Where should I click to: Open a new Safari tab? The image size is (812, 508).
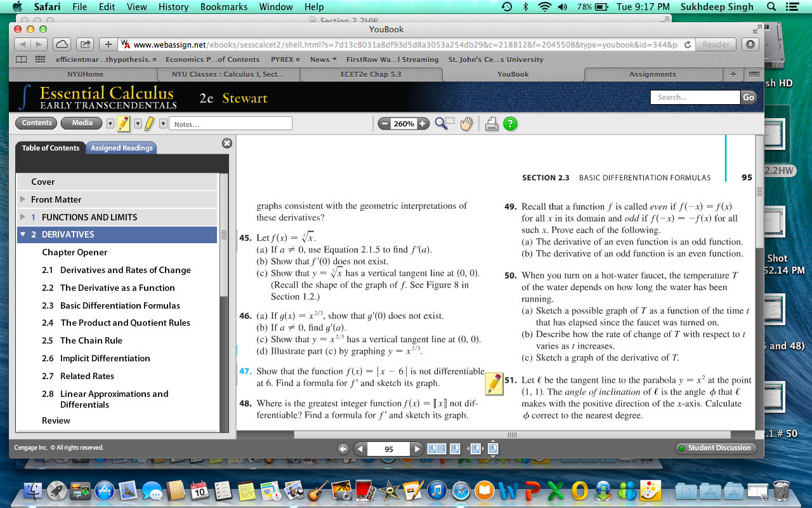(733, 74)
